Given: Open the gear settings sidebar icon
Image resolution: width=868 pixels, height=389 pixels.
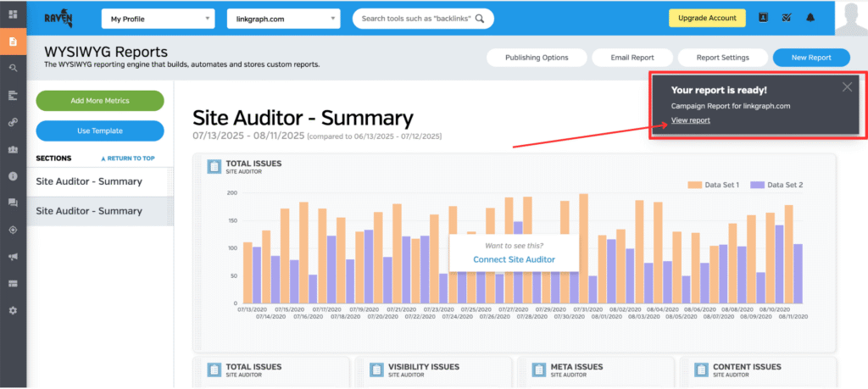Looking at the screenshot, I should point(13,310).
